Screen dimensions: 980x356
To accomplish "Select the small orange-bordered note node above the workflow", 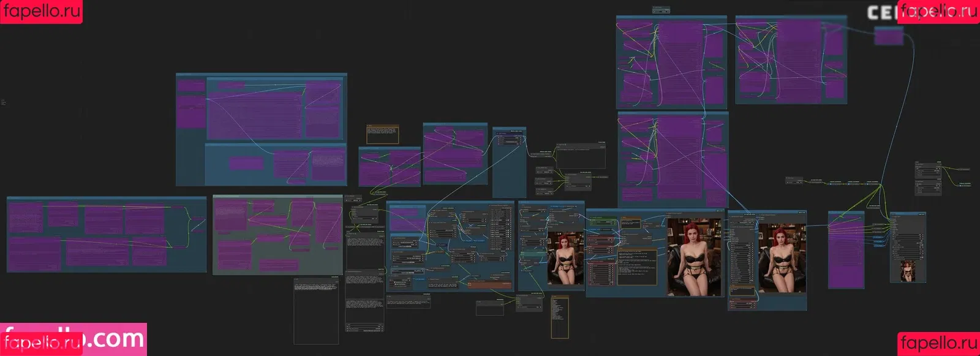I will pos(382,134).
